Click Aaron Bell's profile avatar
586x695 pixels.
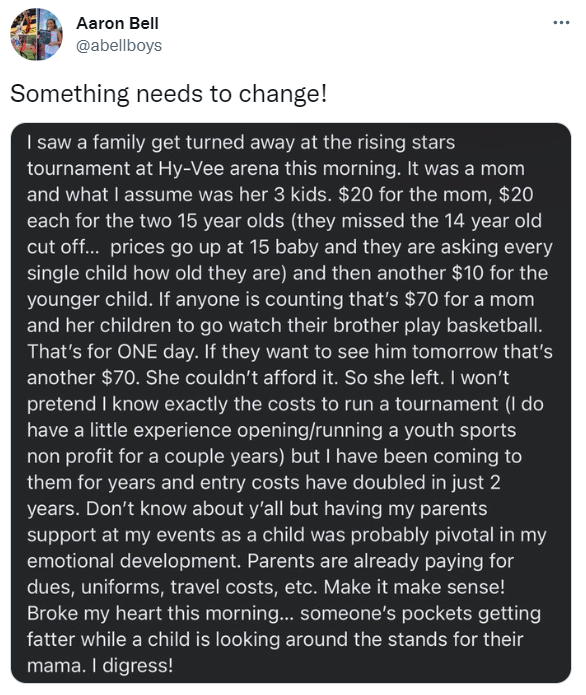(36, 34)
